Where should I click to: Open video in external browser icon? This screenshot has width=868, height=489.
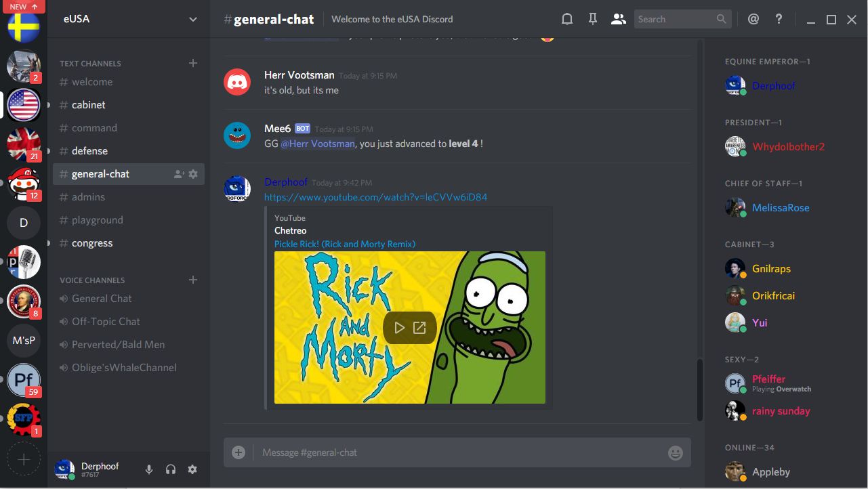point(419,328)
